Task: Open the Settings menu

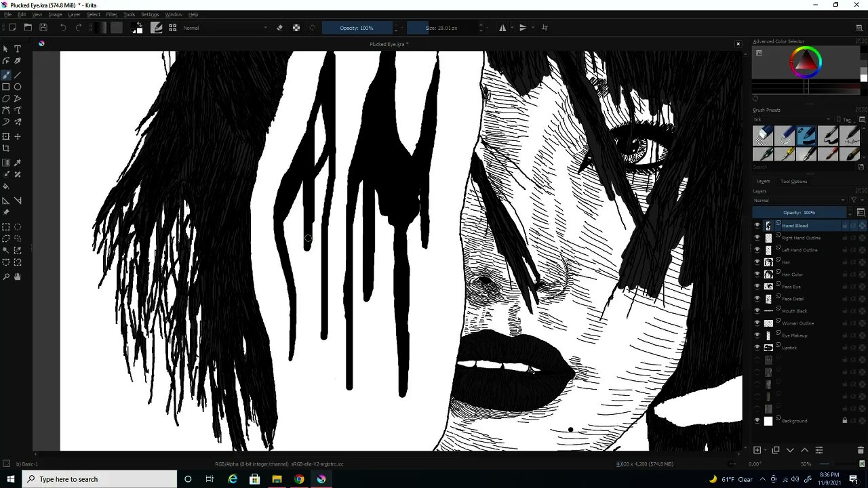Action: [150, 14]
